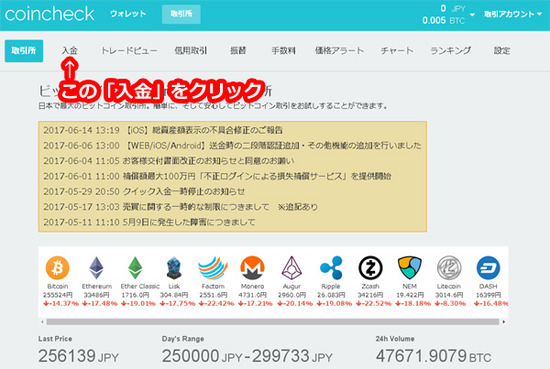
Task: Open the ランキング menu item
Action: 451,51
